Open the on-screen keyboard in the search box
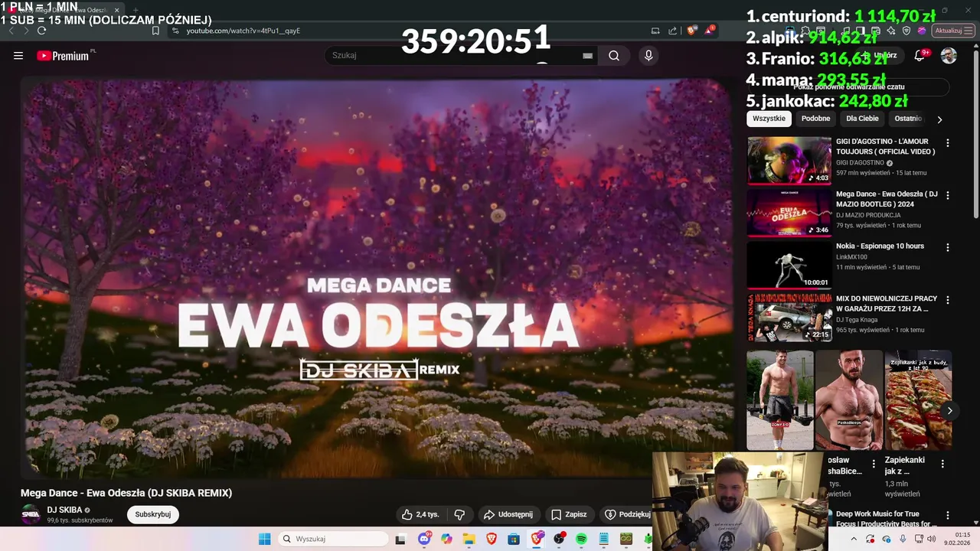The height and width of the screenshot is (551, 980). click(587, 55)
